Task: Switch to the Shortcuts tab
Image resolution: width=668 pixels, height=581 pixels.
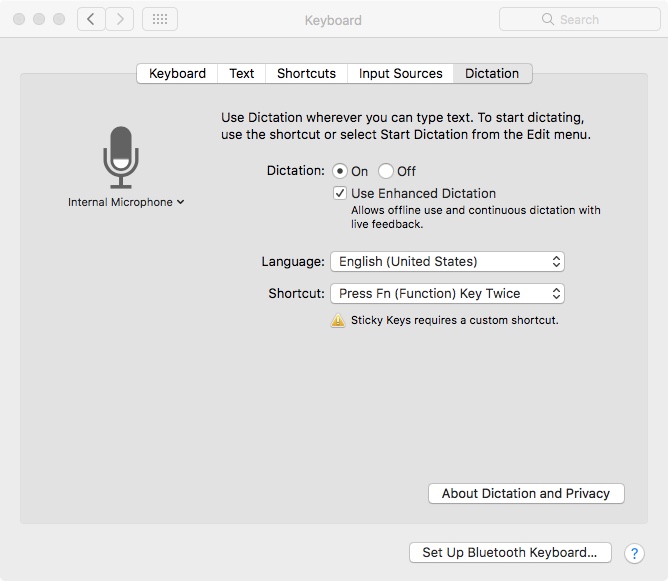Action: [x=306, y=73]
